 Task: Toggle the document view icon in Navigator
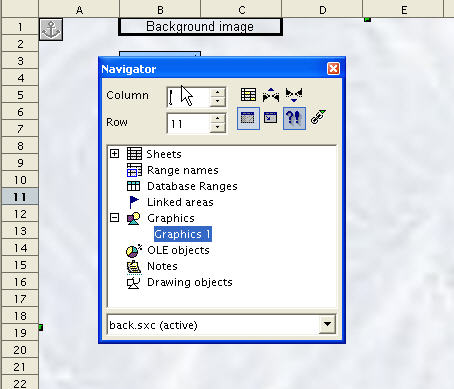pyautogui.click(x=271, y=118)
